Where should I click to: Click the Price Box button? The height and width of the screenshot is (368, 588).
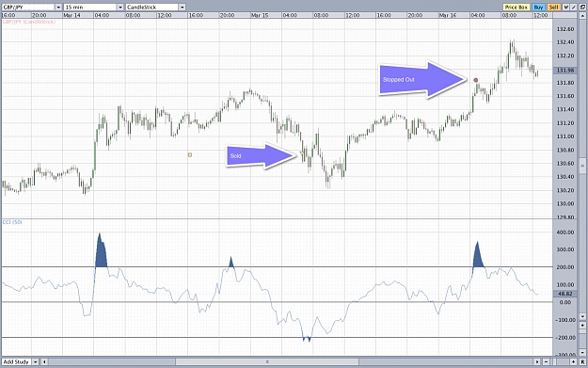pos(516,8)
